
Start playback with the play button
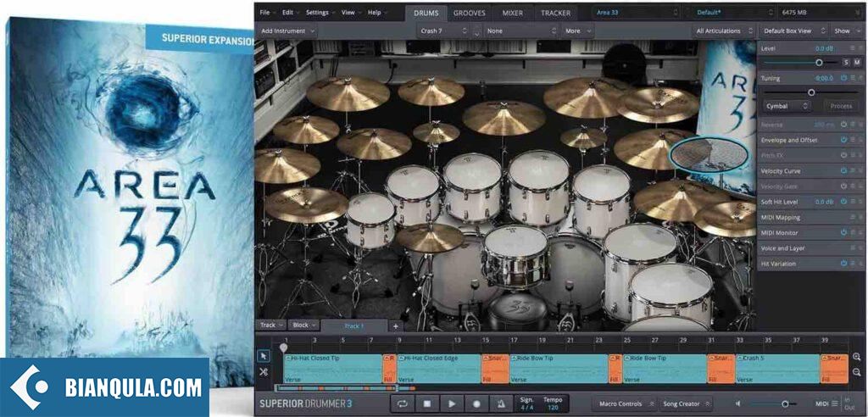click(x=452, y=403)
